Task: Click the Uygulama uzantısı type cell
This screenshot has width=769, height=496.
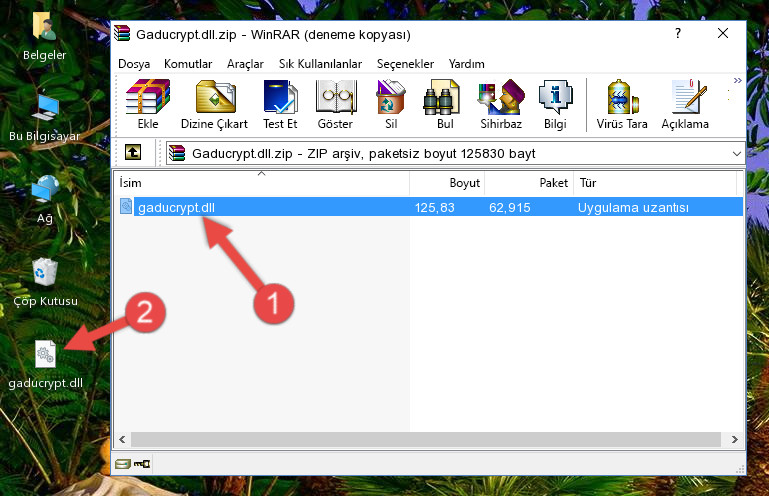Action: [633, 208]
